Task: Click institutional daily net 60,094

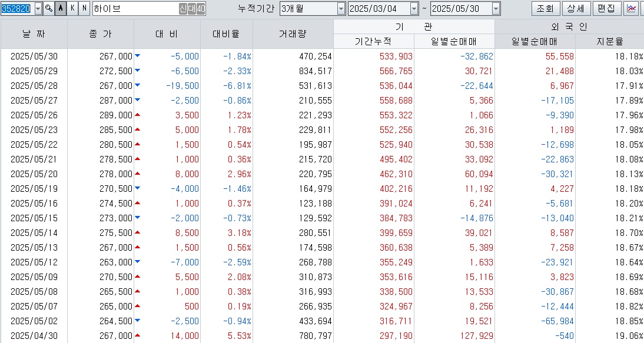Action: tap(479, 174)
